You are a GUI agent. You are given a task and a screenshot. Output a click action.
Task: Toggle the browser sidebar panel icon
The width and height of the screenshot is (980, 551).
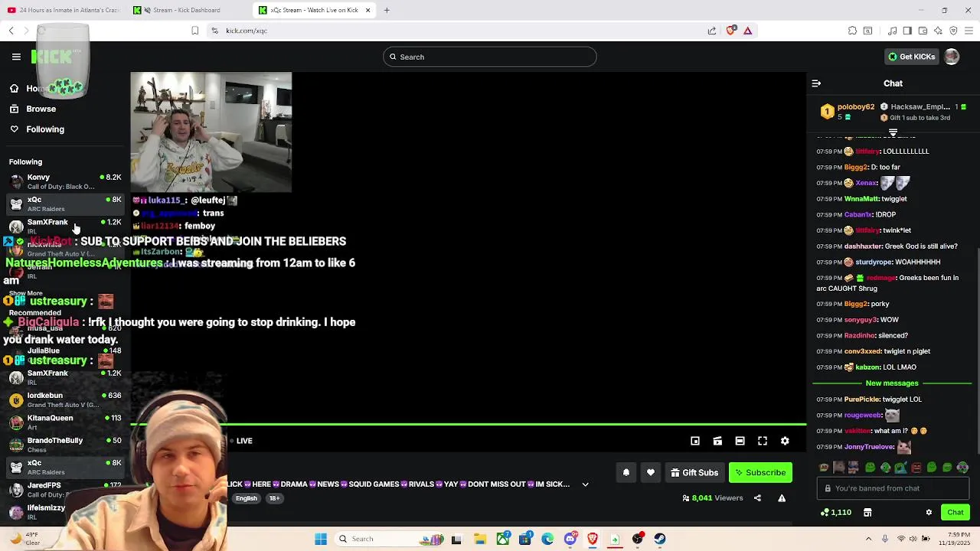point(907,31)
